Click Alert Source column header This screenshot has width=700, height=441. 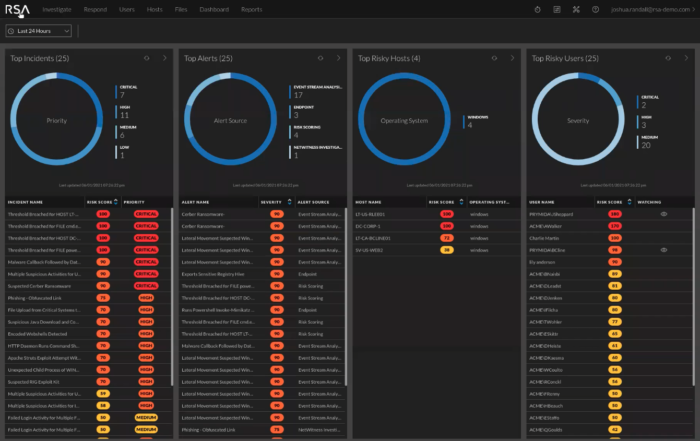(313, 202)
